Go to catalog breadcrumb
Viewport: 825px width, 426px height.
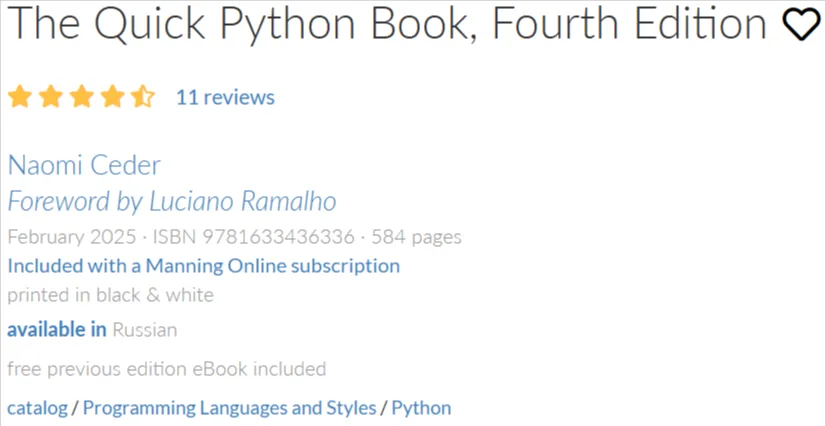click(37, 408)
